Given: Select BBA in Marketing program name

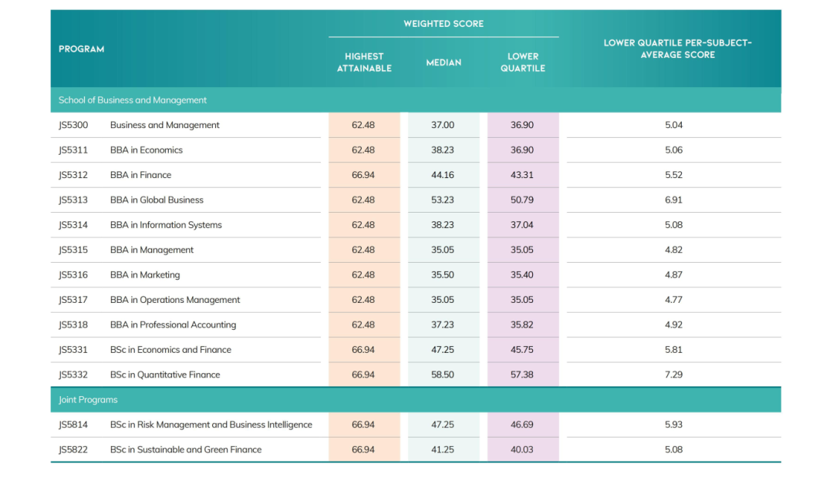Looking at the screenshot, I should tap(145, 275).
